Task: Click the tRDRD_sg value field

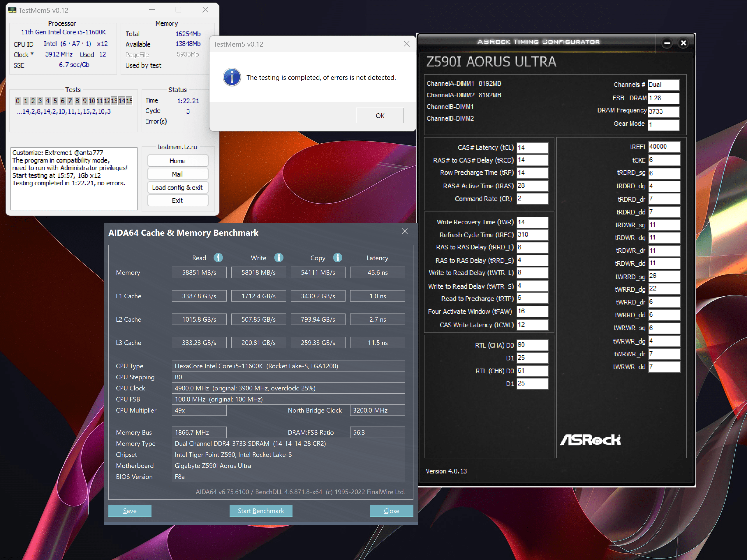Action: [x=664, y=173]
